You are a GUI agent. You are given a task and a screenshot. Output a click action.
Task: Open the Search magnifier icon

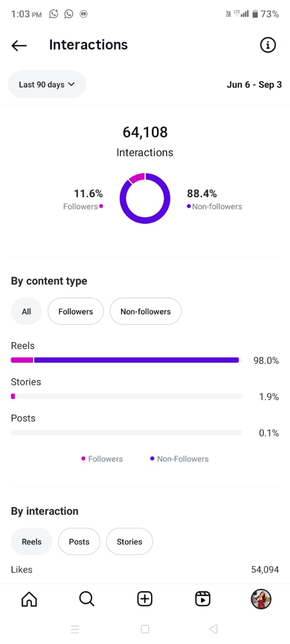(87, 599)
